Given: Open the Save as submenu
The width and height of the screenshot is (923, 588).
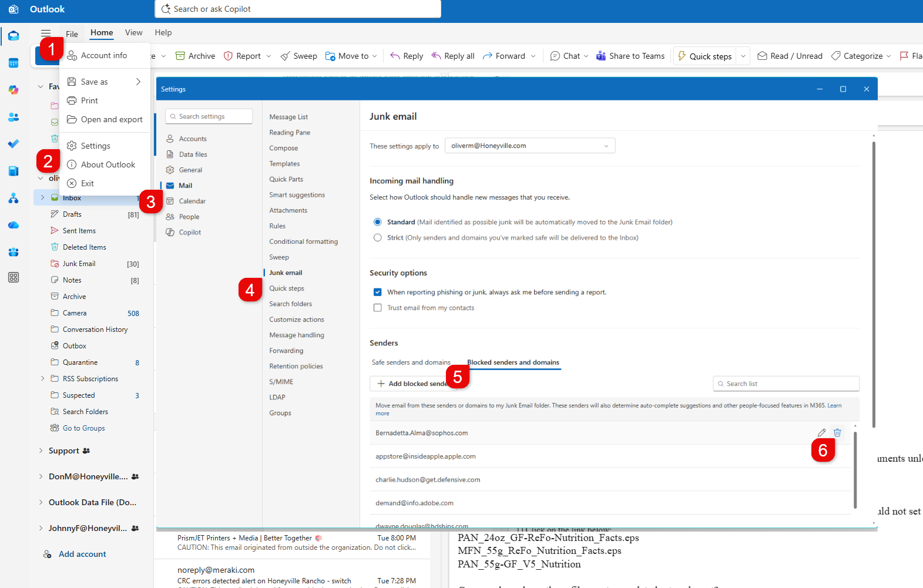Looking at the screenshot, I should click(x=105, y=82).
